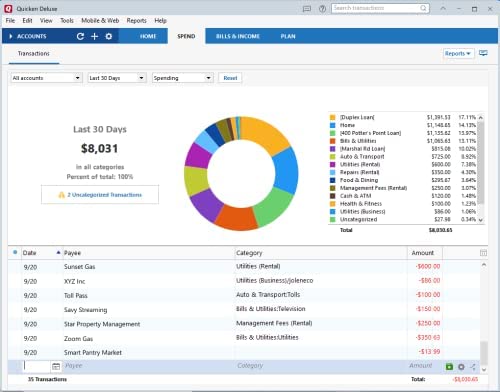This screenshot has height=392, width=500.
Task: Expand the Accounts sidebar arrow
Action: click(x=11, y=36)
